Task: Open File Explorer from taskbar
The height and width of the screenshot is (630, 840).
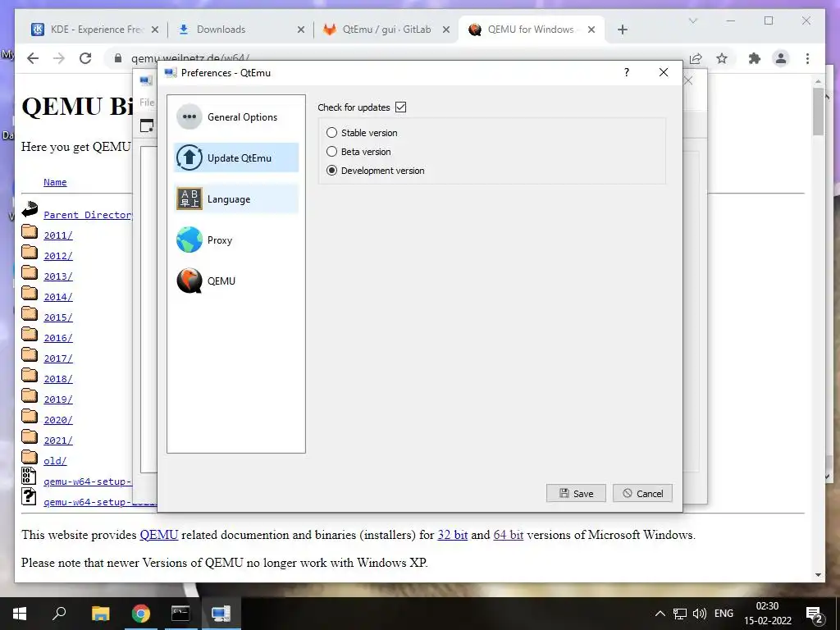Action: (100, 614)
